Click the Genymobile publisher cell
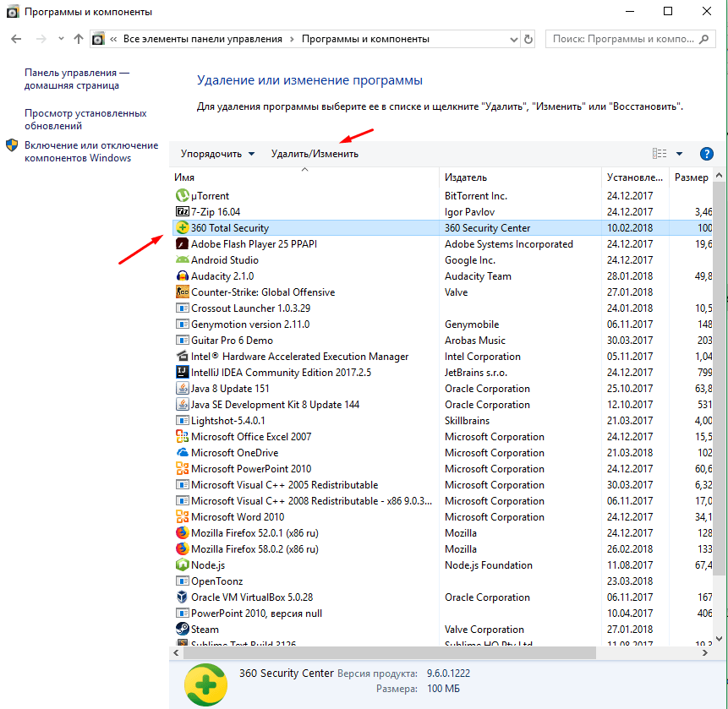This screenshot has height=709, width=728. point(472,325)
